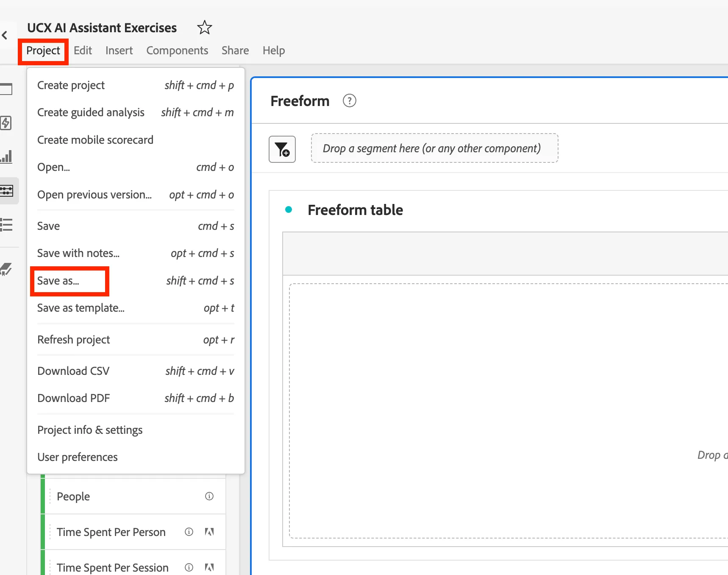728x575 pixels.
Task: Open Project info & settings
Action: [x=136, y=430]
